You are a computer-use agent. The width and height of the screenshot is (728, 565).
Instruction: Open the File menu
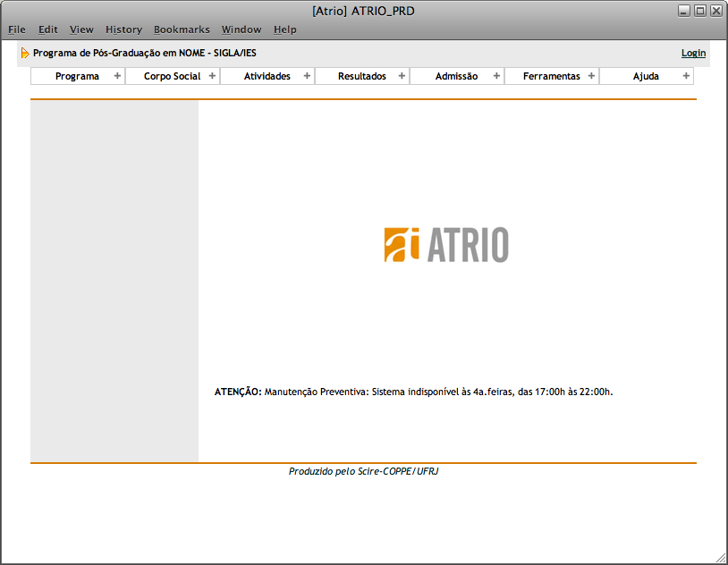point(17,30)
